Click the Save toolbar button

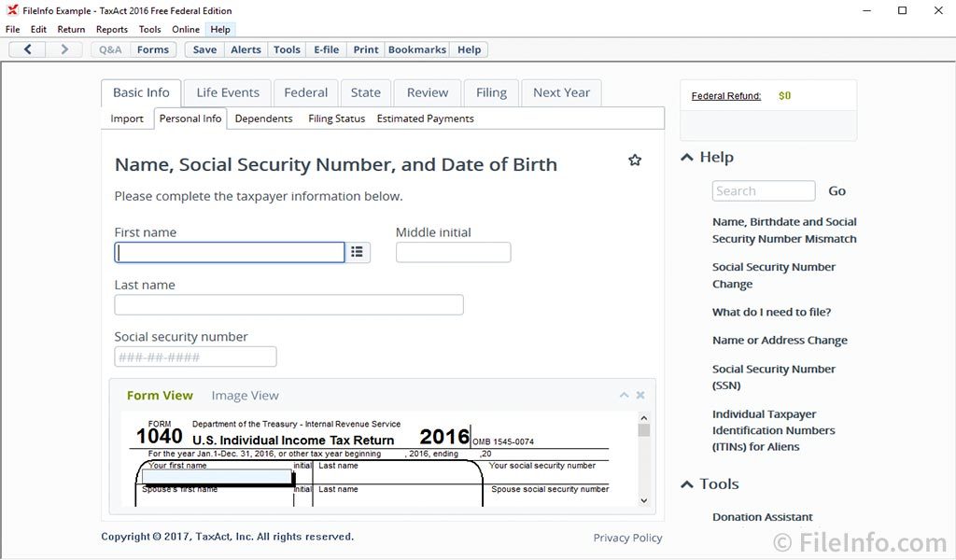(204, 49)
